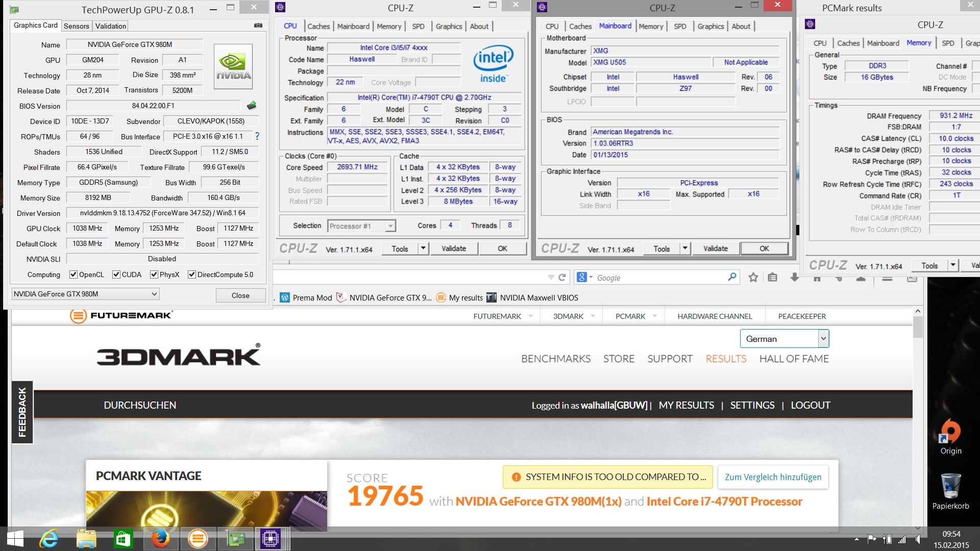Image resolution: width=980 pixels, height=551 pixels.
Task: Open the Windows Store taskbar icon
Action: click(x=123, y=539)
